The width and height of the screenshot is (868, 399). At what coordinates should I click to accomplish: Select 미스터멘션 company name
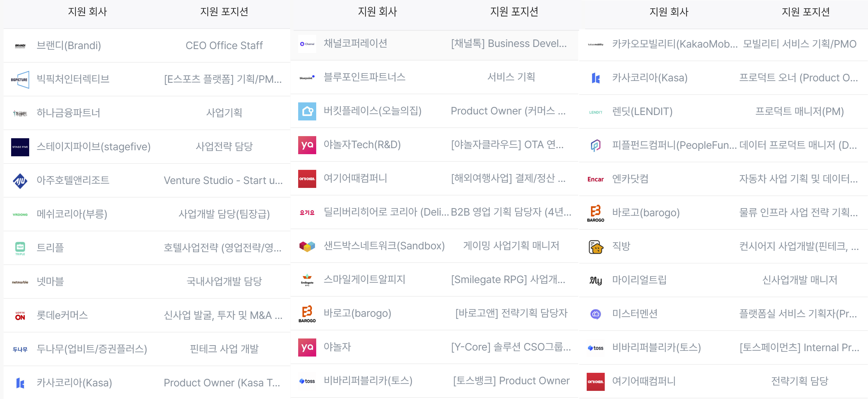(x=635, y=314)
